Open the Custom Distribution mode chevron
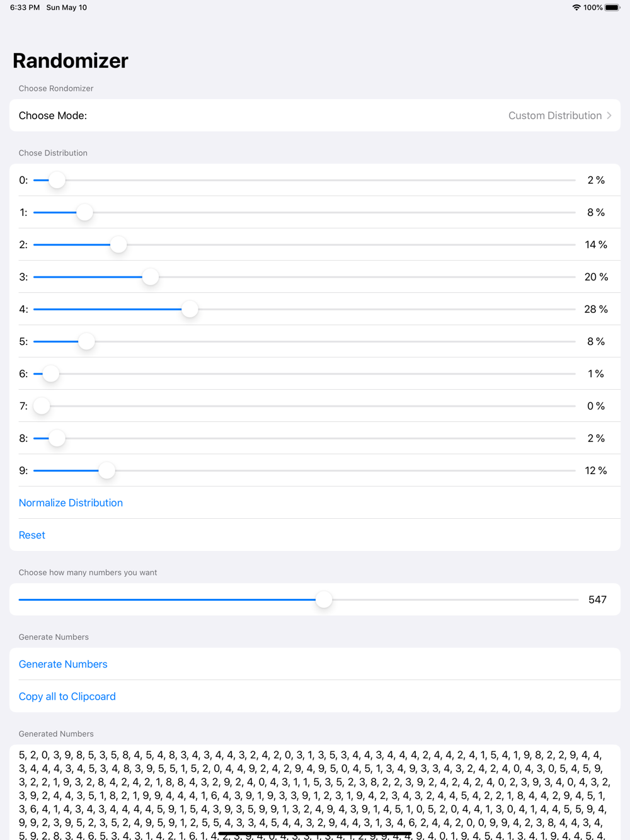Viewport: 630px width, 840px height. point(609,116)
